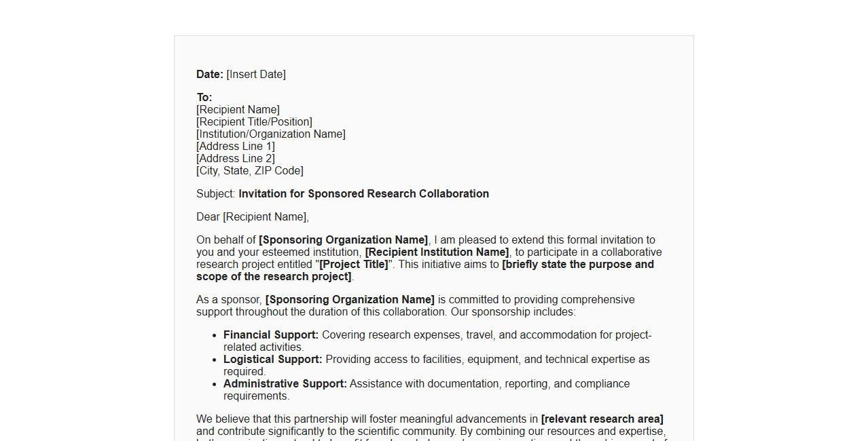This screenshot has height=441, width=868.
Task: Click the "Dear [Recipient Name]," salutation
Action: [252, 217]
